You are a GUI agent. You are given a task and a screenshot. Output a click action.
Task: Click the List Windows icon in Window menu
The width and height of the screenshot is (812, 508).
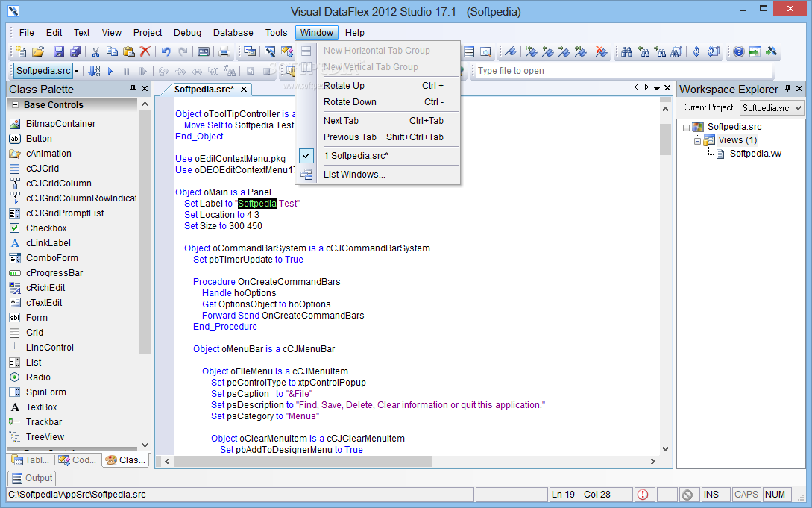coord(306,175)
